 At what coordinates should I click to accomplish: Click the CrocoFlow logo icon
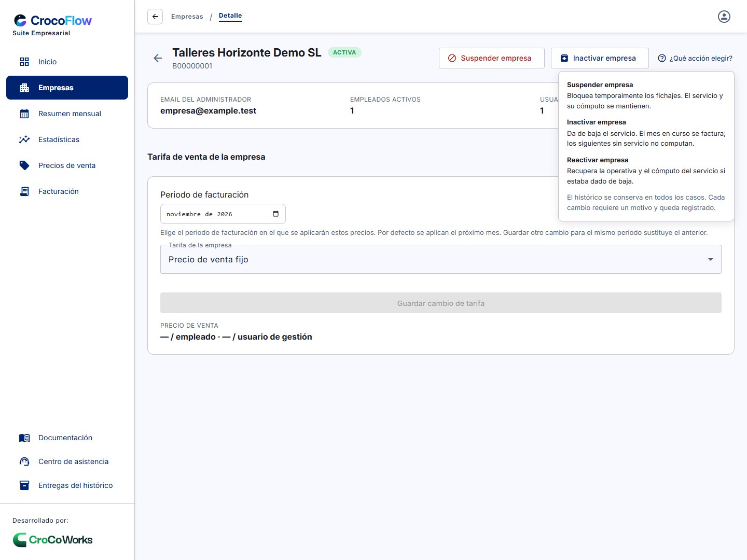[x=20, y=20]
